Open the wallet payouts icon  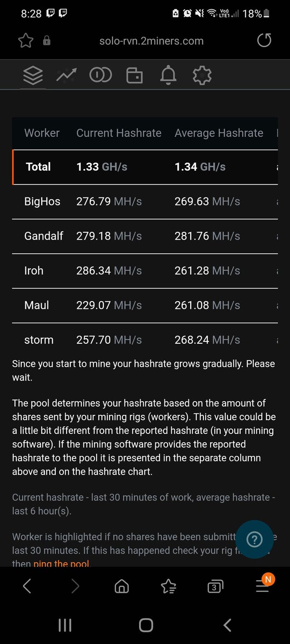point(134,75)
